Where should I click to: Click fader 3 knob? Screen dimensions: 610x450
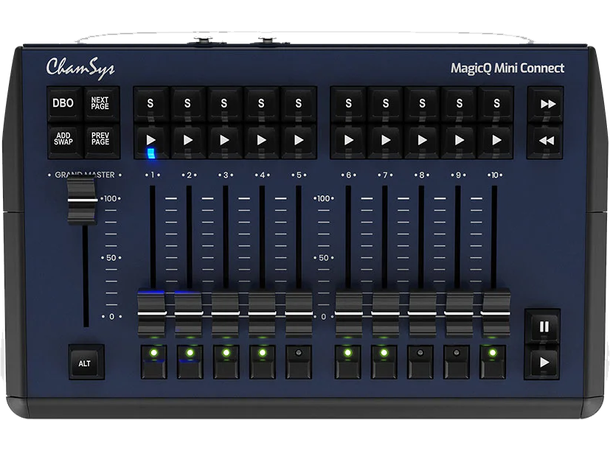coord(225,313)
